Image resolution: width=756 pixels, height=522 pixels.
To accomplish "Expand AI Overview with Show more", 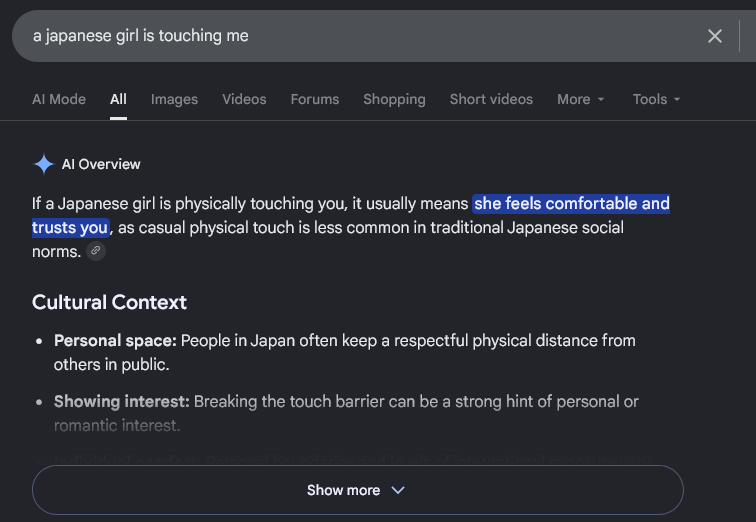I will 358,490.
